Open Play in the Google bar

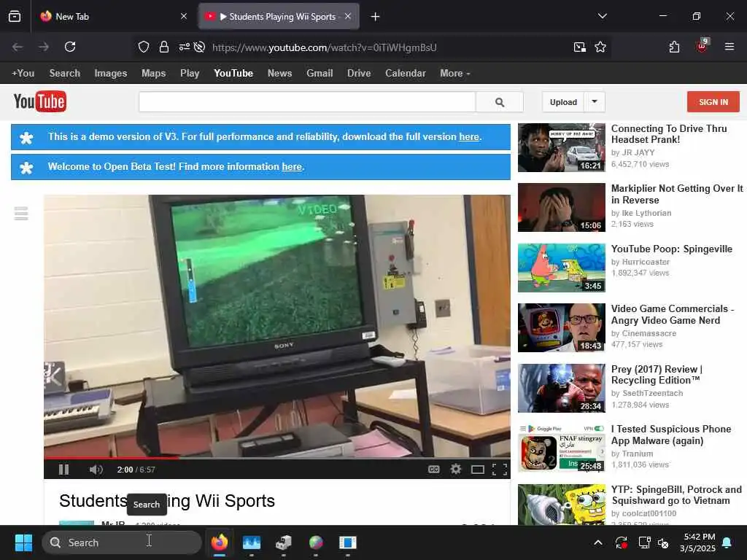pyautogui.click(x=190, y=74)
